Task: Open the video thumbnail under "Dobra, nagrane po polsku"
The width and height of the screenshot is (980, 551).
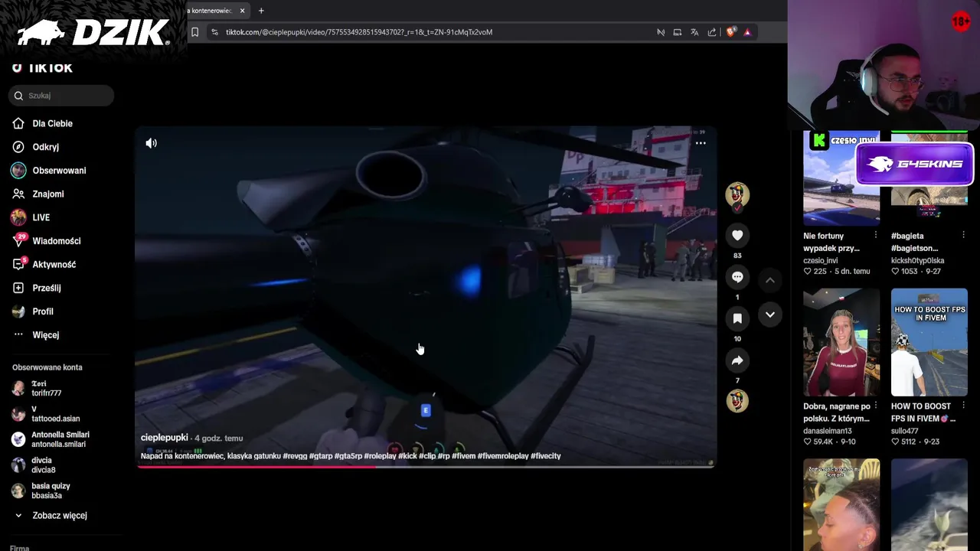Action: point(841,505)
